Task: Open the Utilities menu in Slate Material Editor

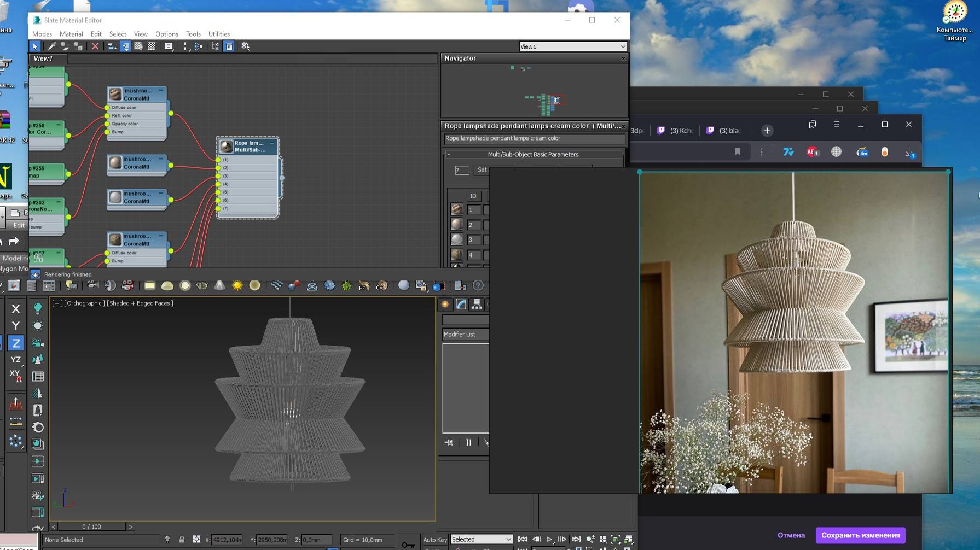Action: (x=219, y=33)
